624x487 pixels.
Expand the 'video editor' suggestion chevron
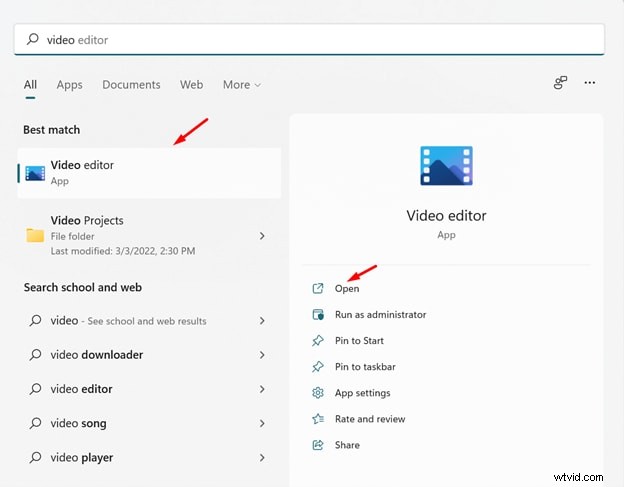tap(262, 389)
